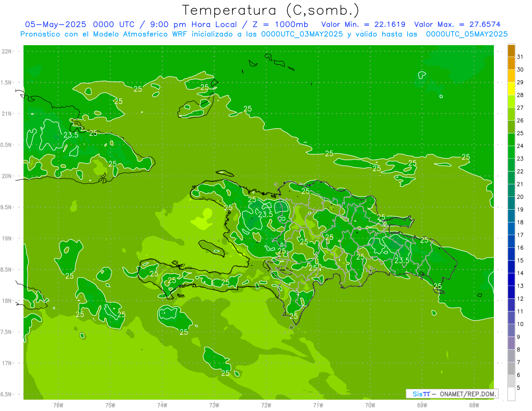Click the colorbar label '17'
The height and width of the screenshot is (411, 532).
[x=520, y=235]
